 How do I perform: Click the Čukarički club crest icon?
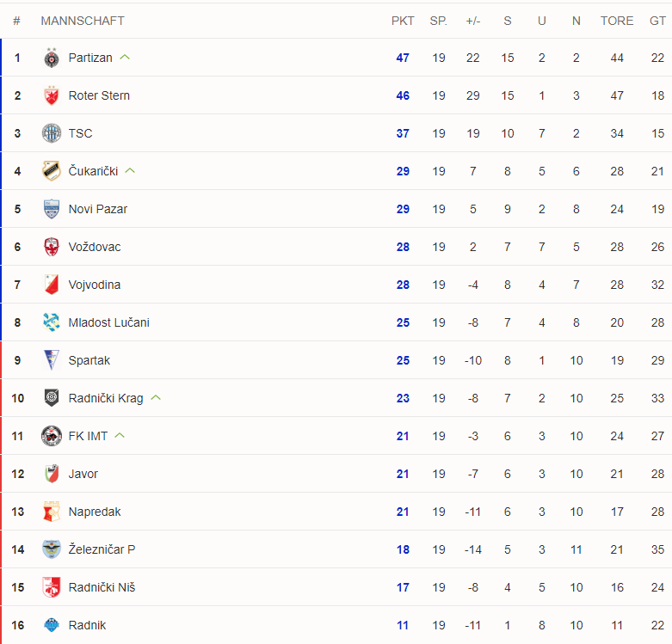pyautogui.click(x=52, y=171)
